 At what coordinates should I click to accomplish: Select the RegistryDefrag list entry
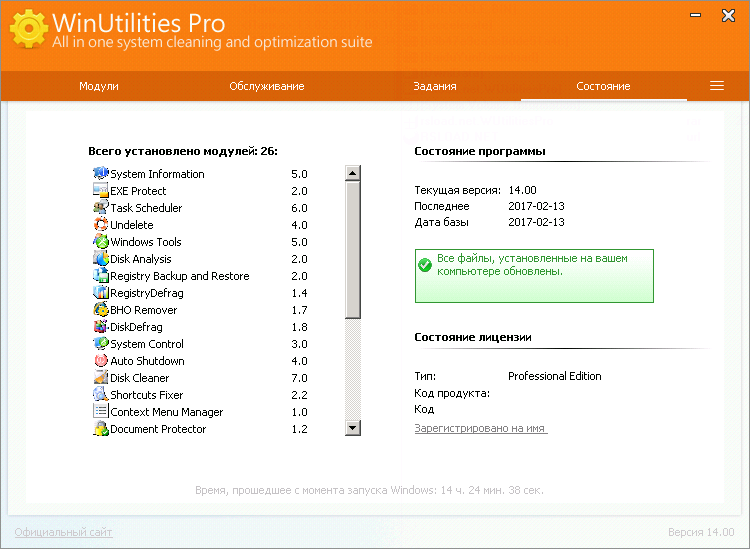pyautogui.click(x=146, y=293)
